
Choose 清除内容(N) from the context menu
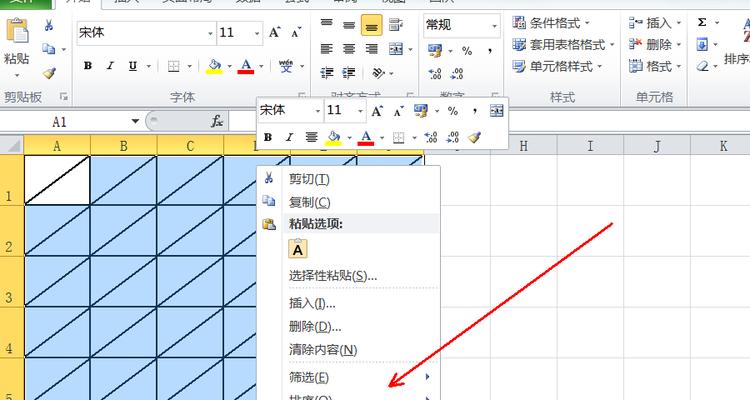click(x=349, y=350)
